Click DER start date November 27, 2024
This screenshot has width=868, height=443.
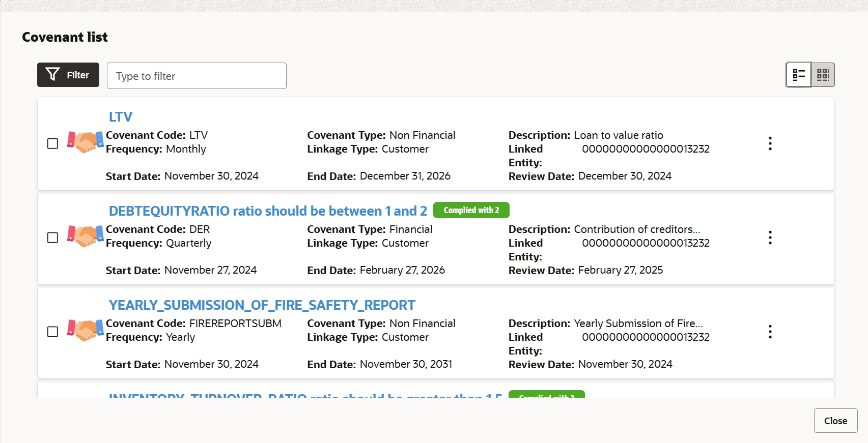click(210, 270)
